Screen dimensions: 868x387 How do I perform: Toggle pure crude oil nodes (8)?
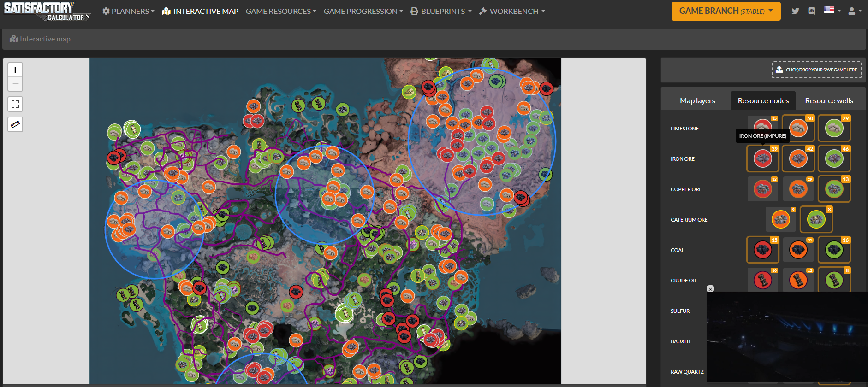(x=834, y=280)
